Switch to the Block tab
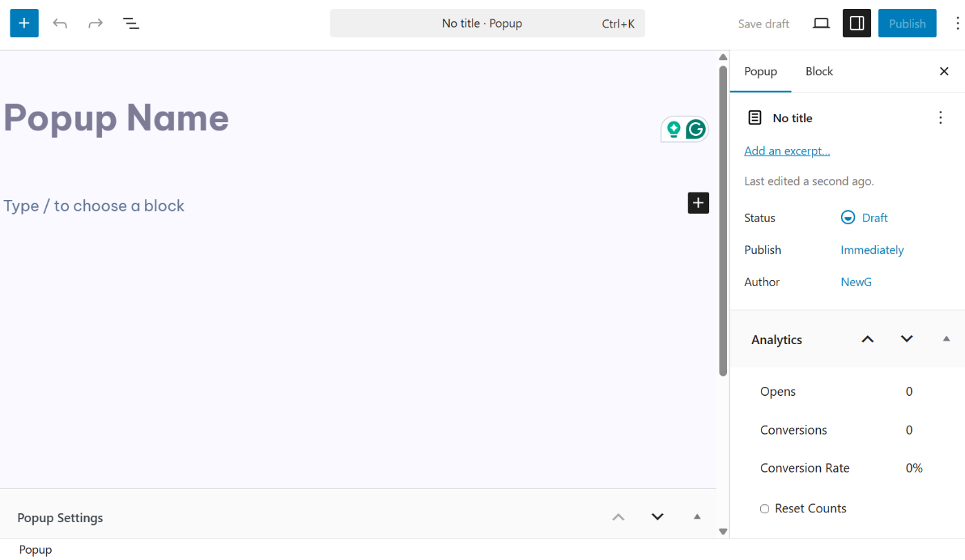The image size is (965, 560). coord(819,72)
